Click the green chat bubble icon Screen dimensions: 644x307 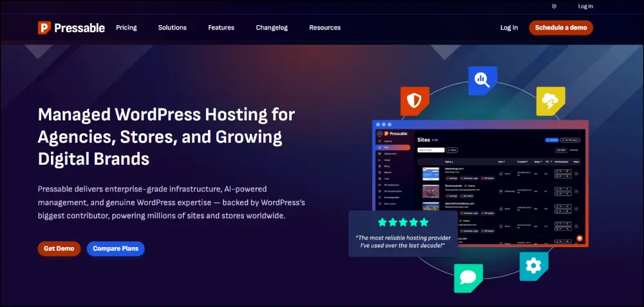468,278
